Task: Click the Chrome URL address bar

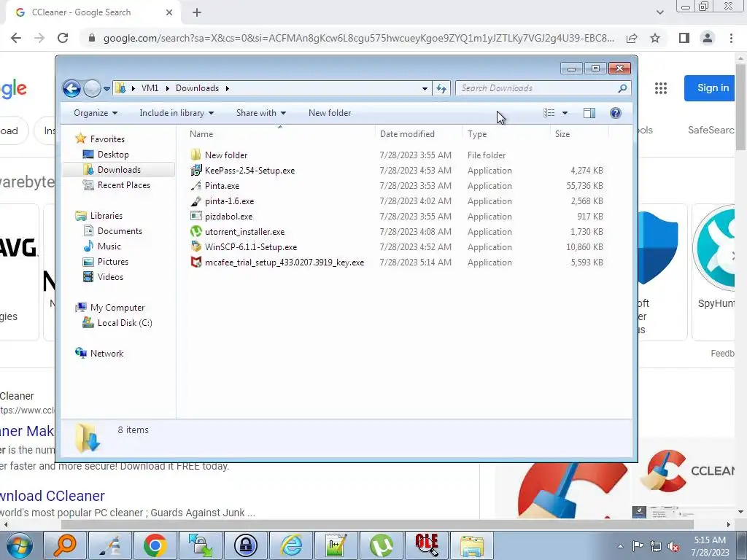Action: coord(358,38)
